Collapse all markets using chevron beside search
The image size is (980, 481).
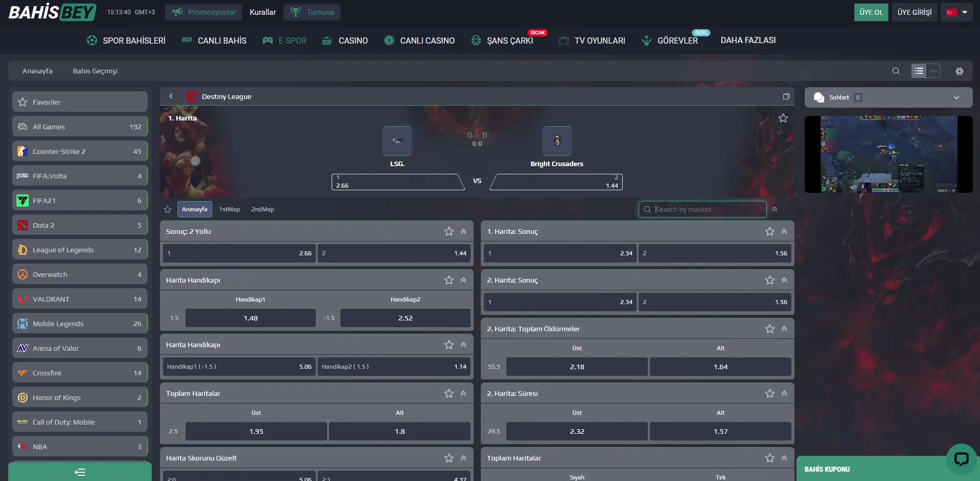pos(774,209)
